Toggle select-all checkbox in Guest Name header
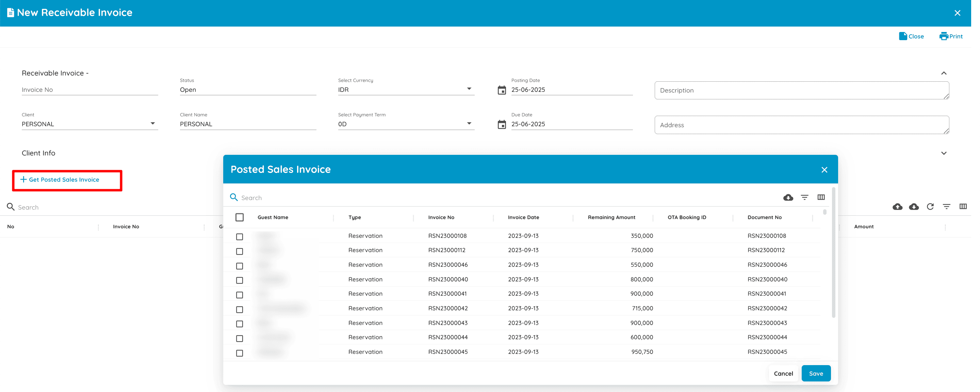This screenshot has height=392, width=980. [x=239, y=217]
